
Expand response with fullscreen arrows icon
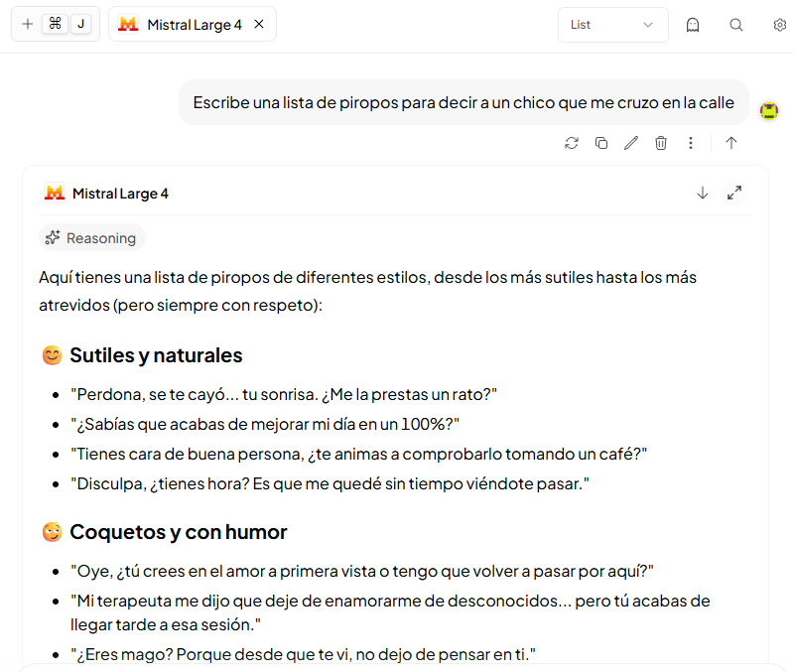coord(733,193)
